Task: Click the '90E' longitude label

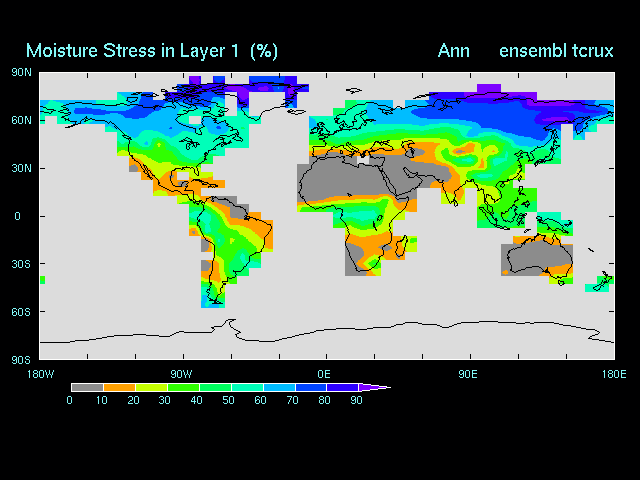Action: point(468,374)
